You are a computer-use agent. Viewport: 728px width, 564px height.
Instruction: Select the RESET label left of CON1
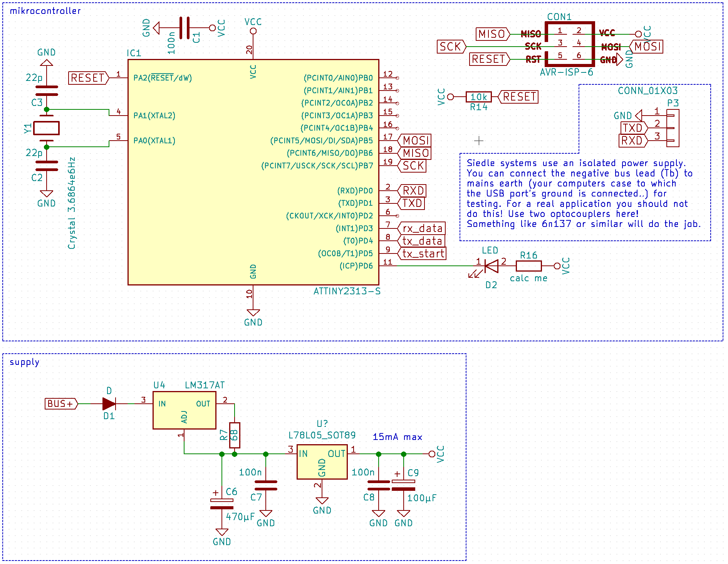pyautogui.click(x=490, y=59)
